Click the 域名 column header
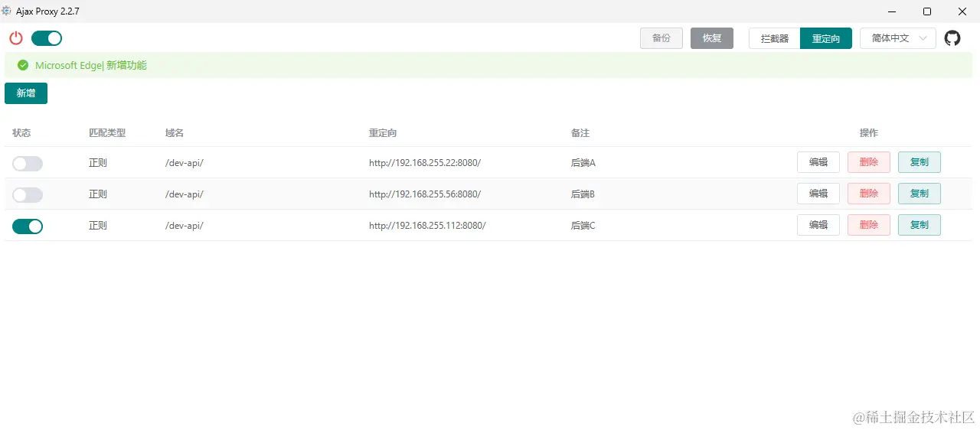 point(175,133)
